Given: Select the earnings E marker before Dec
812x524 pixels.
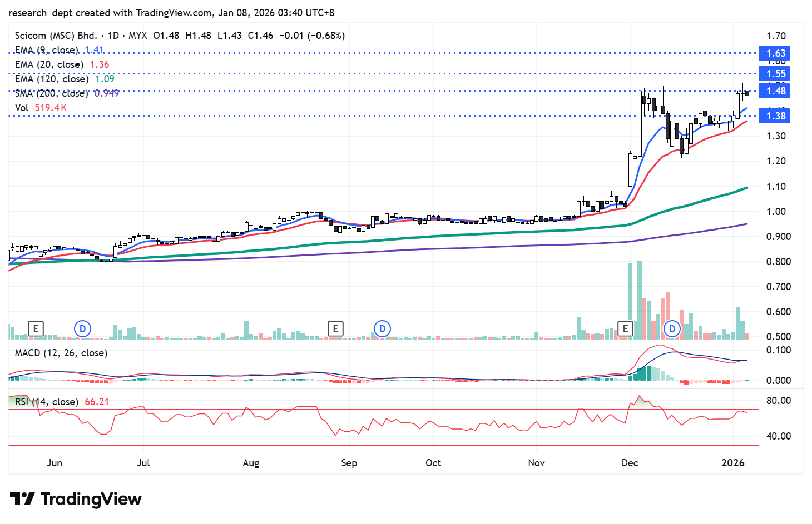Looking at the screenshot, I should (625, 328).
